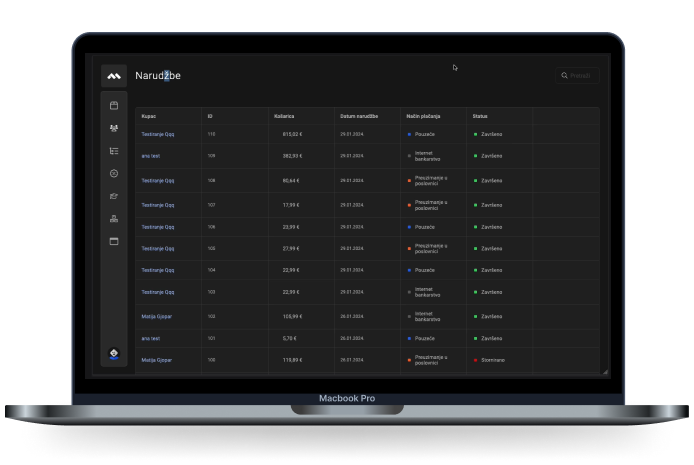Click Stornirano status of order 100
The width and height of the screenshot is (694, 465).
coord(493,360)
